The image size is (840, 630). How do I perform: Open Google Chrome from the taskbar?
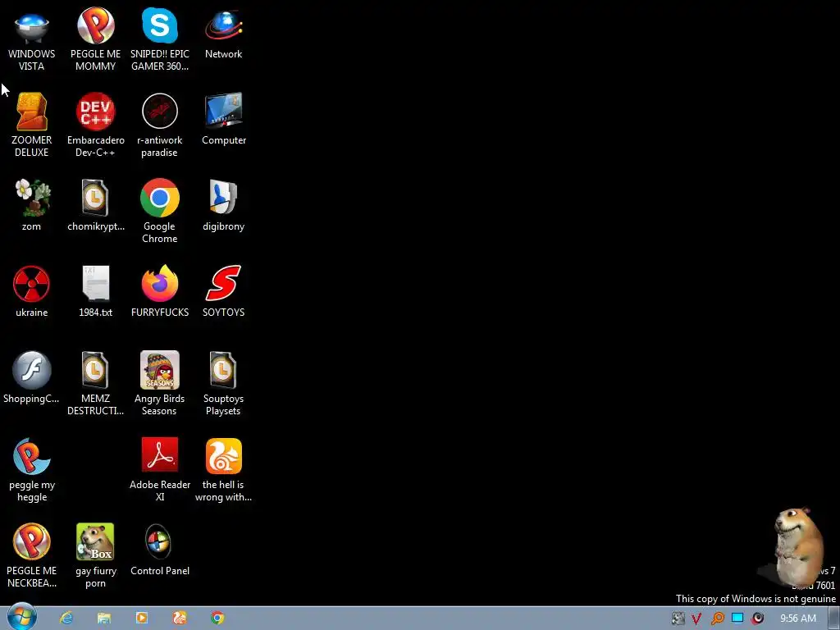[x=217, y=619]
